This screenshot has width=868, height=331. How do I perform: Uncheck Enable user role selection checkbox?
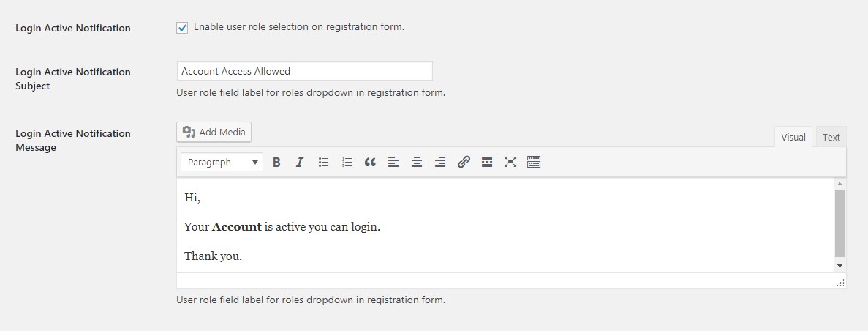tap(182, 28)
